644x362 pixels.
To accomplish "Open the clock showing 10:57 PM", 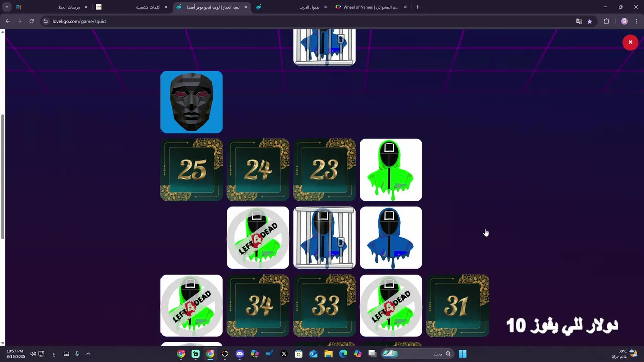I will 16,354.
